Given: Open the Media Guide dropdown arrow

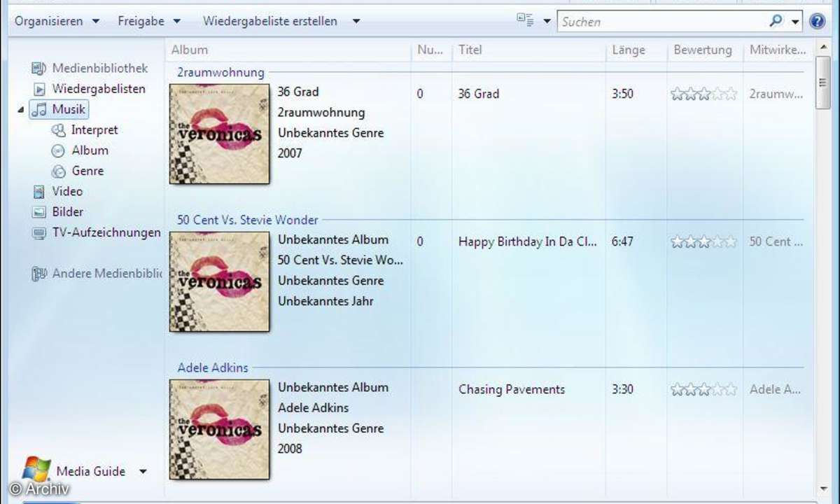Looking at the screenshot, I should [143, 472].
